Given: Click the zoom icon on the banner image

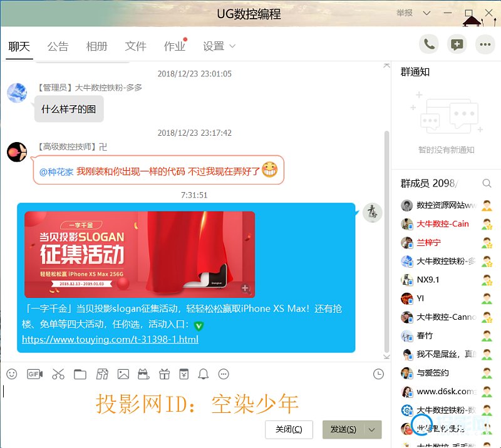Looking at the screenshot, I should pyautogui.click(x=245, y=288).
